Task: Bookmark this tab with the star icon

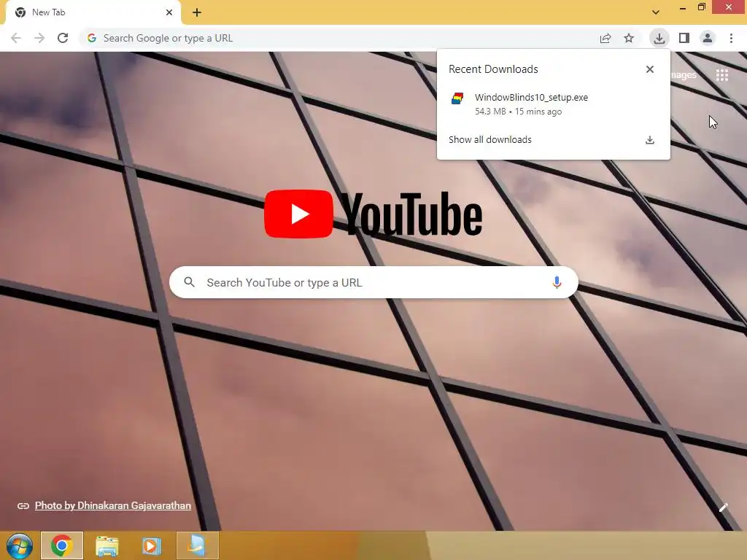Action: (x=629, y=38)
